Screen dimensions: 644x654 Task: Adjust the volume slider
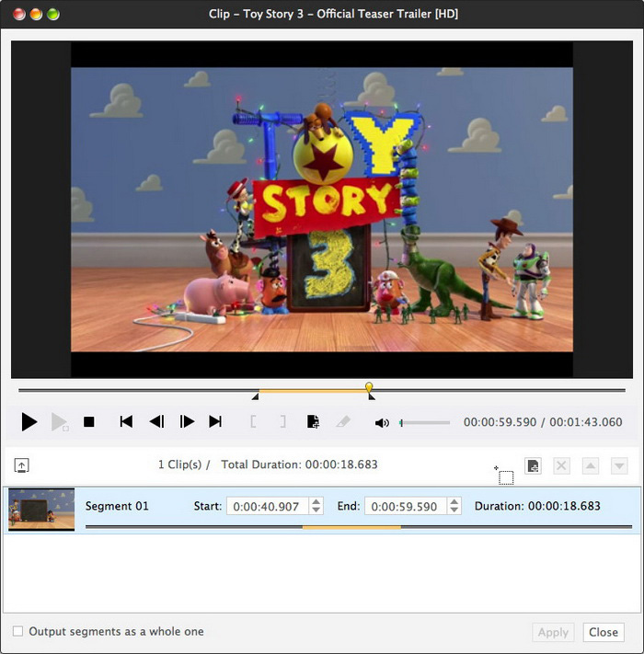click(x=425, y=423)
